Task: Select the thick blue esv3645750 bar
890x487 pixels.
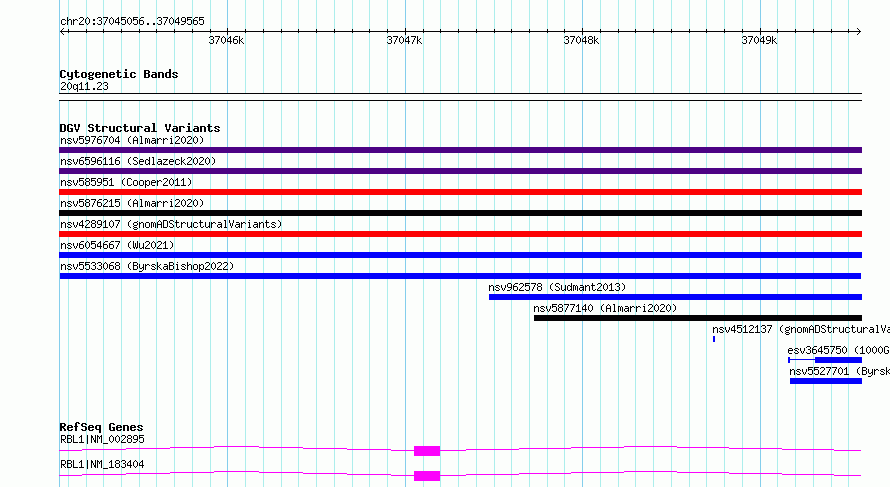Action: pos(838,360)
